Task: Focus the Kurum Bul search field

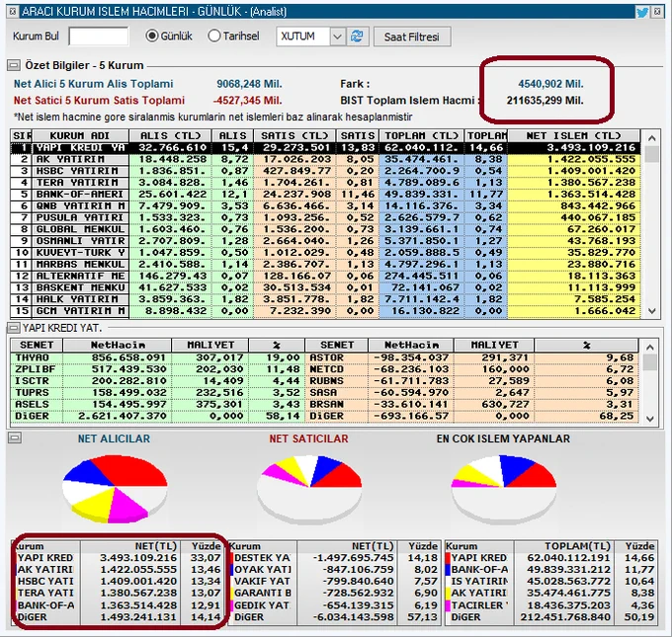Action: [x=99, y=37]
